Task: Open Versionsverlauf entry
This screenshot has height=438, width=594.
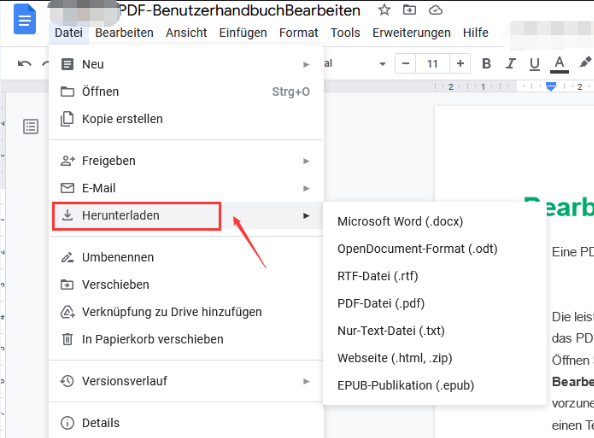Action: click(186, 381)
